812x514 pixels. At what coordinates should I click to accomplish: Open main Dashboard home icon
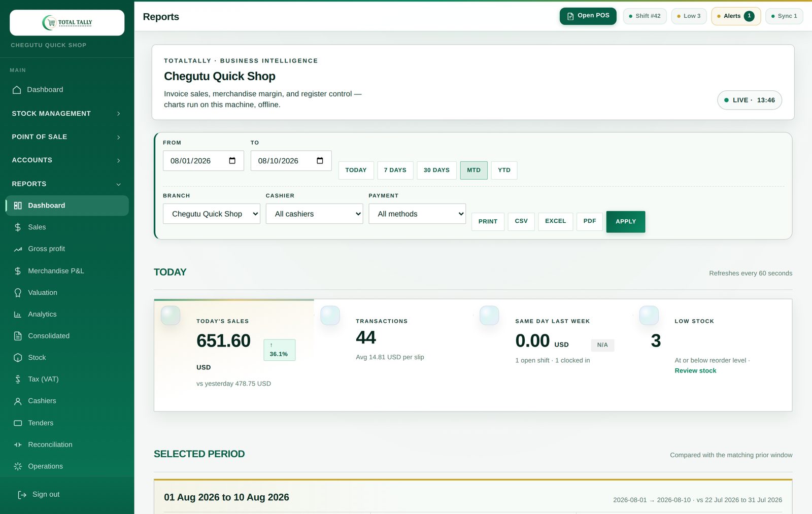(x=17, y=90)
